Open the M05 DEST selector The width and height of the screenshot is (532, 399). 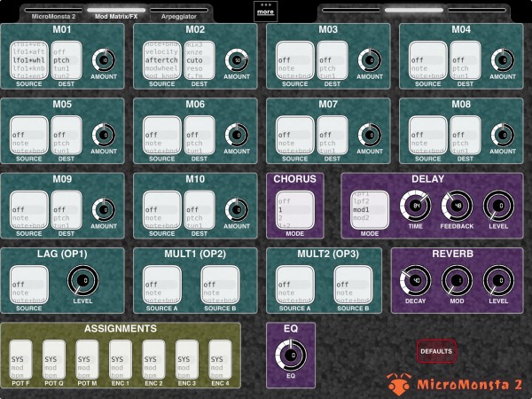click(66, 135)
